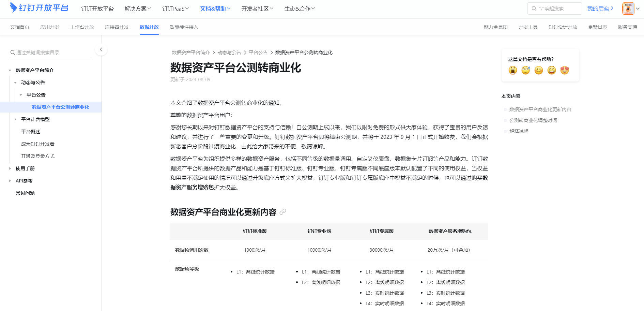This screenshot has width=644, height=311.
Task: Open the user avatar menu
Action: click(628, 9)
